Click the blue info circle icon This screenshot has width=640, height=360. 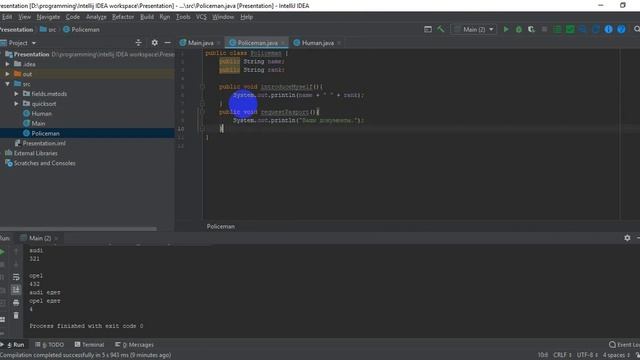(x=609, y=29)
